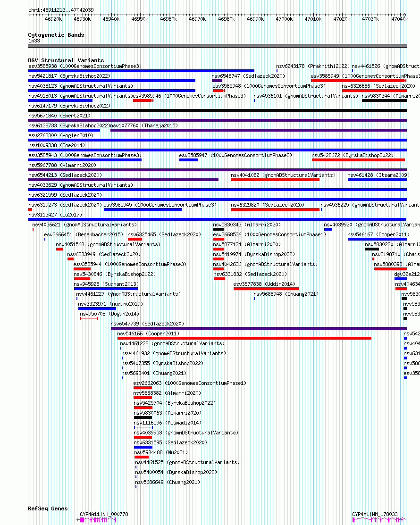Click the esv3585938 variant label
Screen dimensions: 420x525
tap(85, 67)
